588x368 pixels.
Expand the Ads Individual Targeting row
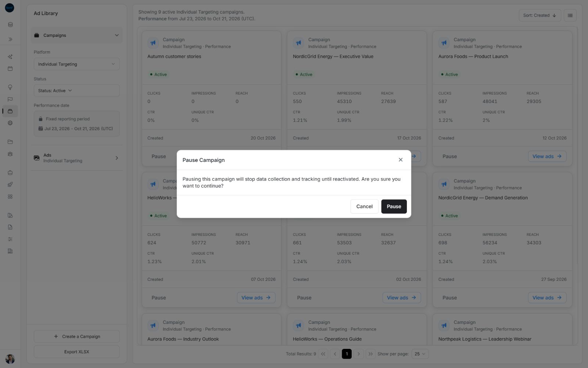click(x=77, y=158)
